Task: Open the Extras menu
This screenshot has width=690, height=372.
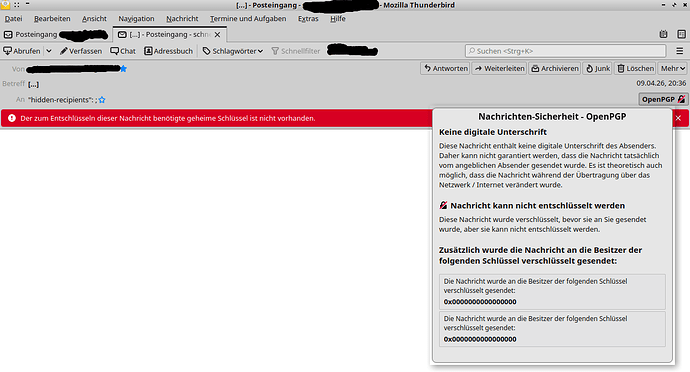Action: [308, 18]
